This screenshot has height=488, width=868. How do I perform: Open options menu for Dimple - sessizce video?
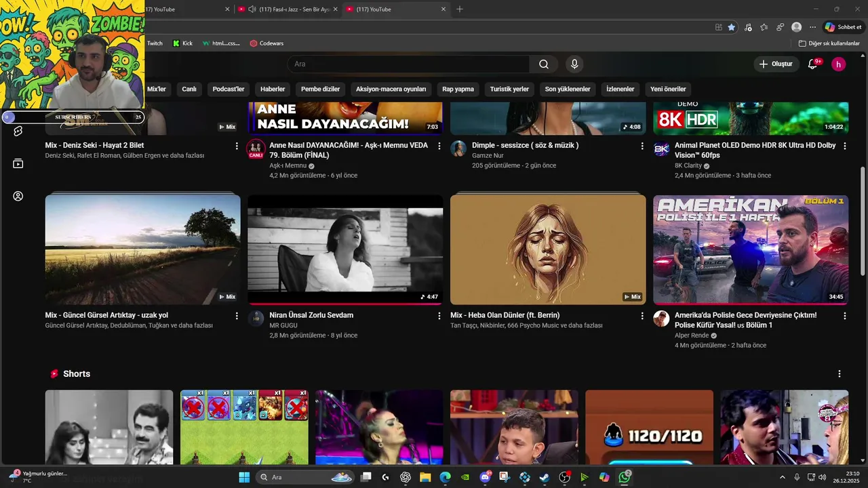[x=642, y=146]
